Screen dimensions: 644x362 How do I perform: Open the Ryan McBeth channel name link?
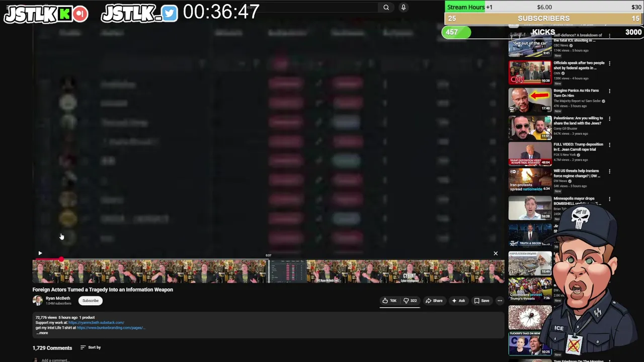click(58, 298)
